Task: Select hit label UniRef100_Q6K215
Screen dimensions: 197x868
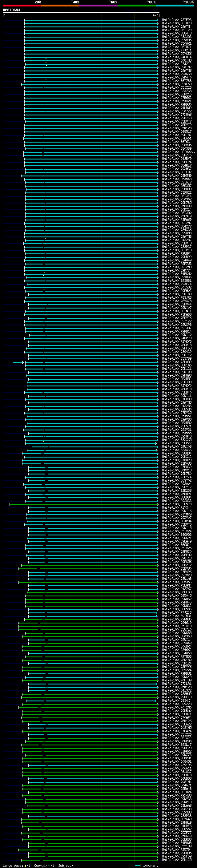Action: coord(176,94)
